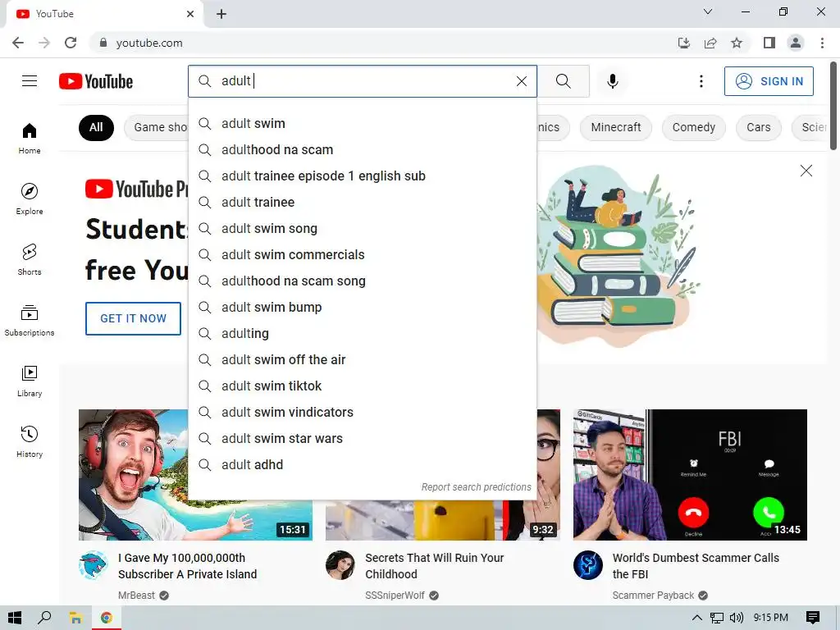Click Scammer Payback channel avatar
The image size is (840, 630).
tap(587, 565)
